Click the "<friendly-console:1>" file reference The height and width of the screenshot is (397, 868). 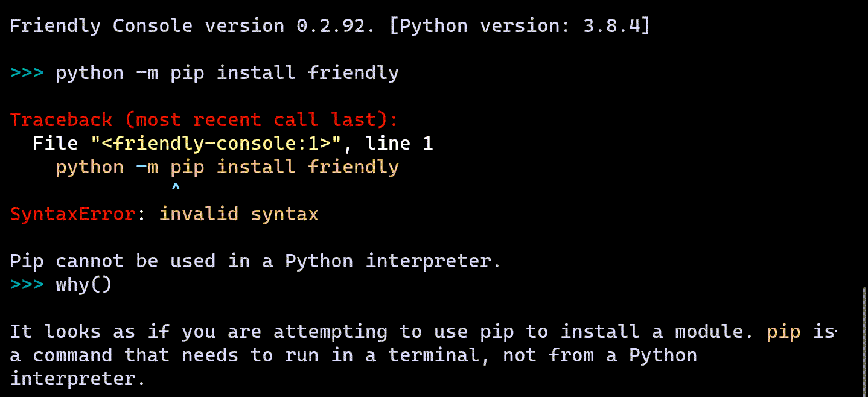click(216, 144)
